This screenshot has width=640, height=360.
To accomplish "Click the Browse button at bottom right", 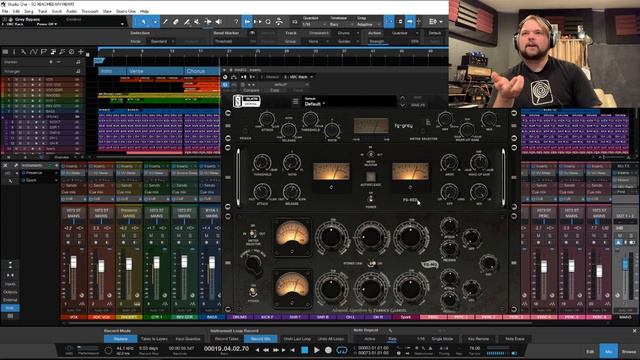I will pyautogui.click(x=629, y=351).
